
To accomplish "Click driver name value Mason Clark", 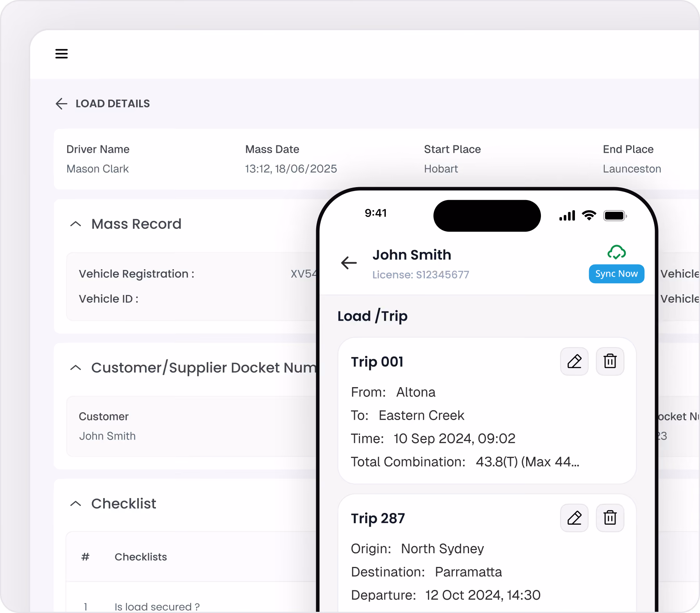I will [97, 169].
